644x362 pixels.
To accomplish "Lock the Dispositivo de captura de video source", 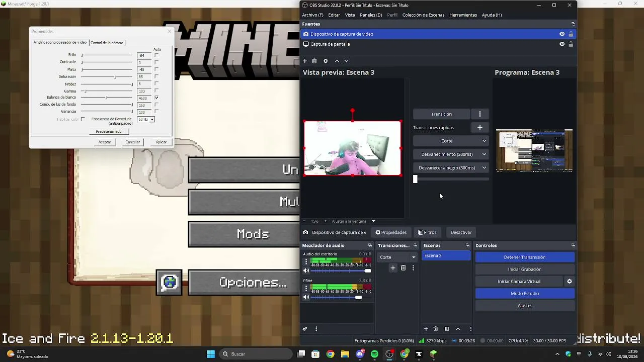I will point(571,34).
